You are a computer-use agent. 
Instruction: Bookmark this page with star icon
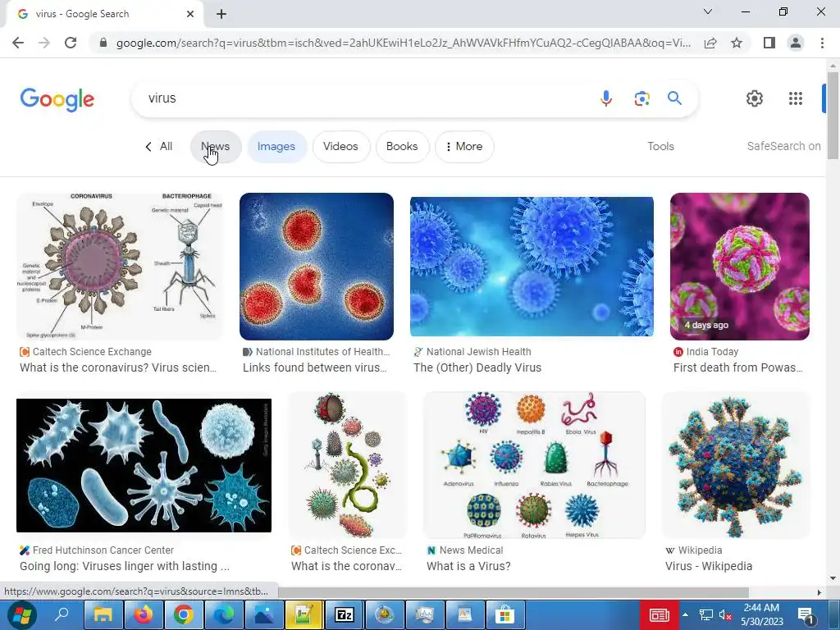(737, 43)
